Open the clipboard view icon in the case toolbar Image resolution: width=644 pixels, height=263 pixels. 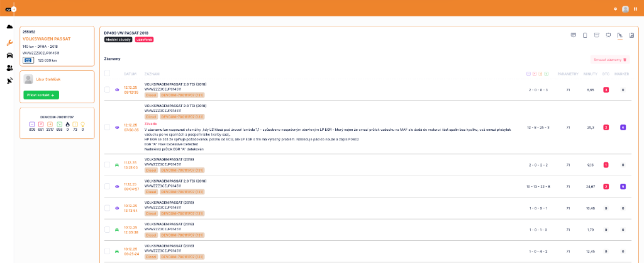[585, 35]
